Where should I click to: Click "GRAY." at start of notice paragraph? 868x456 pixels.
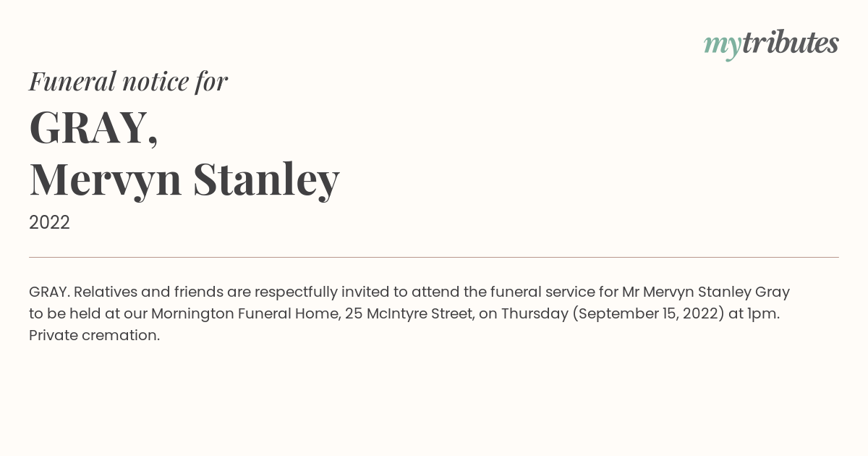[49, 292]
